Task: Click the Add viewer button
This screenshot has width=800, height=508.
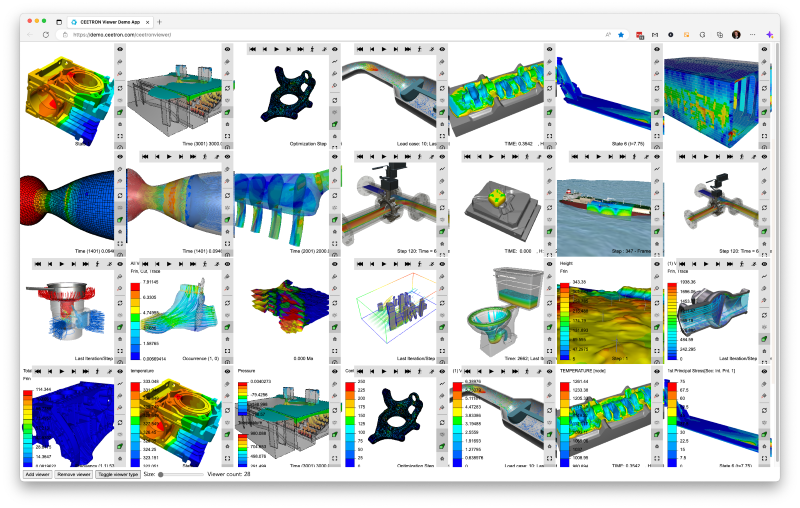Action: [36, 474]
